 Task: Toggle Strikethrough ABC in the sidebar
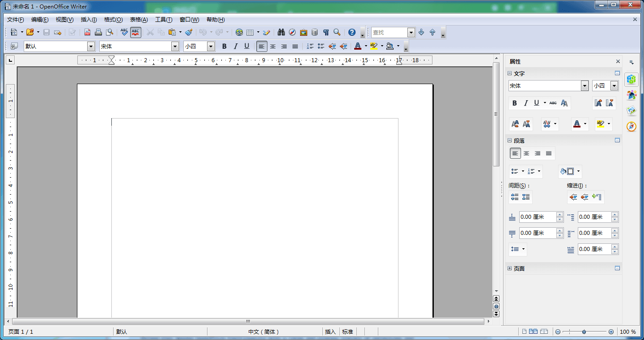553,103
